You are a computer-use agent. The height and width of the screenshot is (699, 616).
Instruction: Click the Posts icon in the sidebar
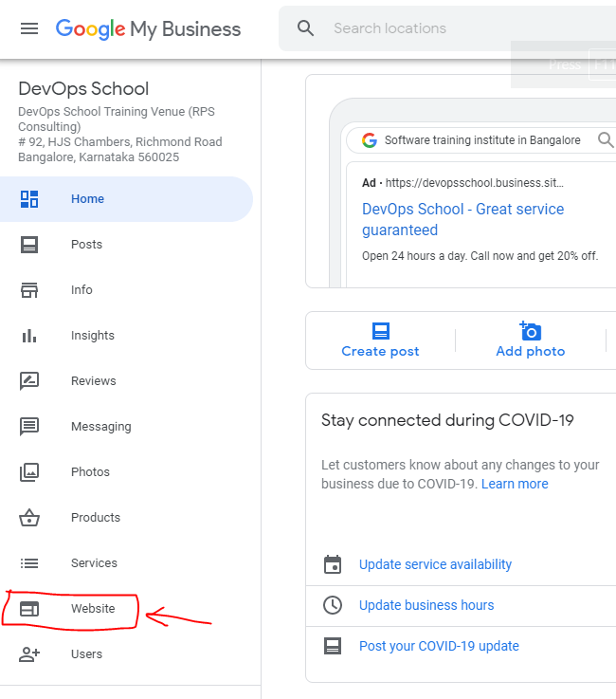tap(29, 245)
